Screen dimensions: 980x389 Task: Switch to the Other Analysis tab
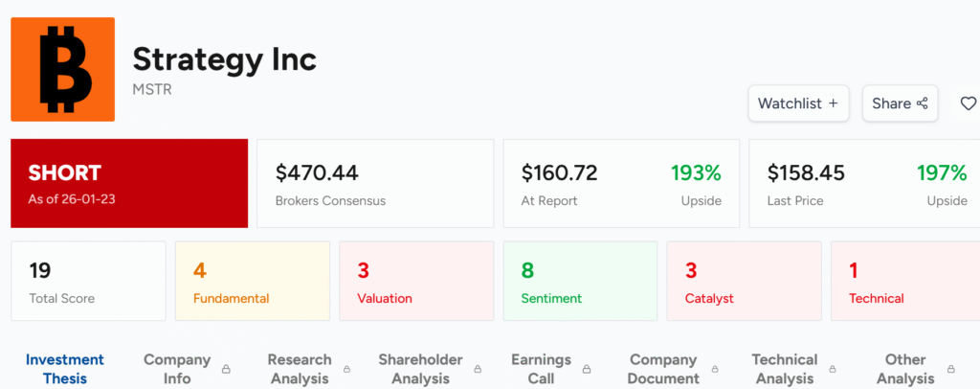tap(904, 369)
